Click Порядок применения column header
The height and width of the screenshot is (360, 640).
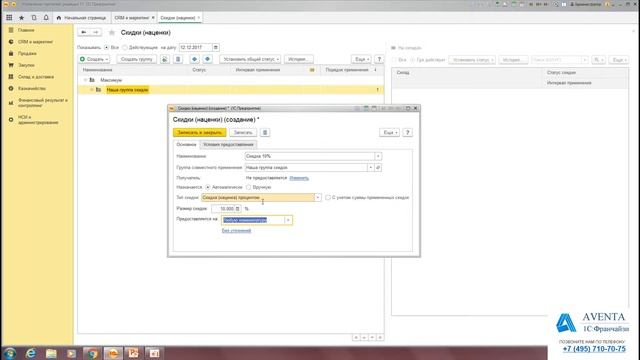347,70
